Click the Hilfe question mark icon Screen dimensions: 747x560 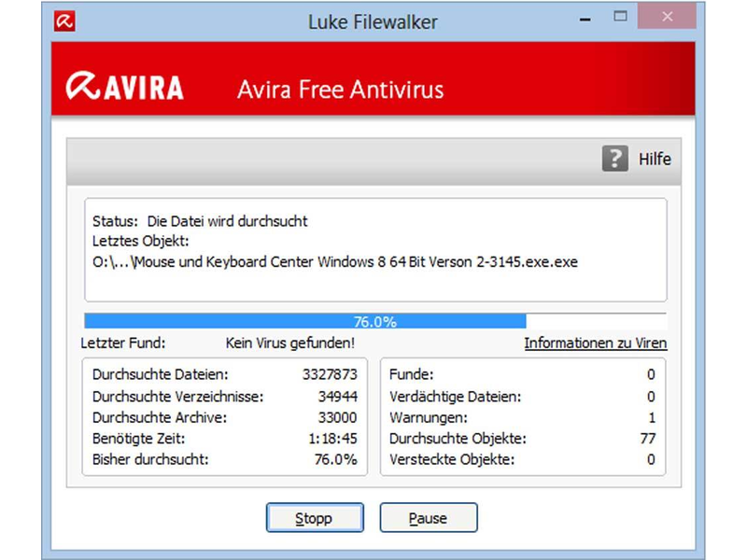pyautogui.click(x=615, y=158)
